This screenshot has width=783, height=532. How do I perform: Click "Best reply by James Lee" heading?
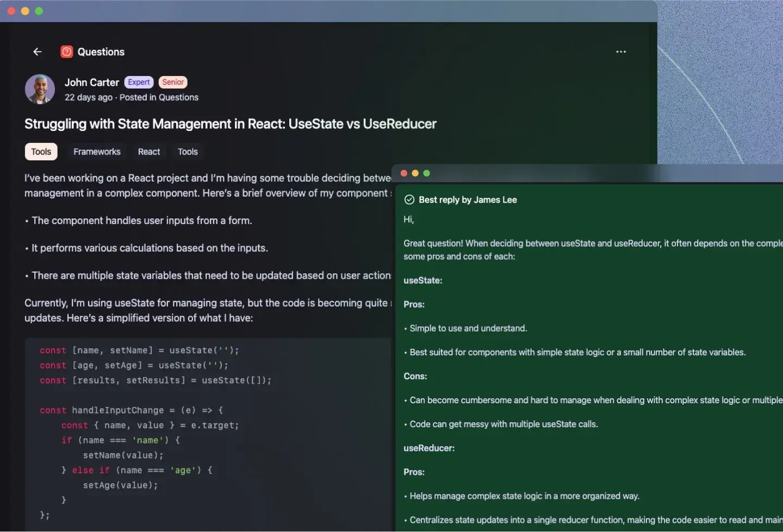click(x=468, y=199)
